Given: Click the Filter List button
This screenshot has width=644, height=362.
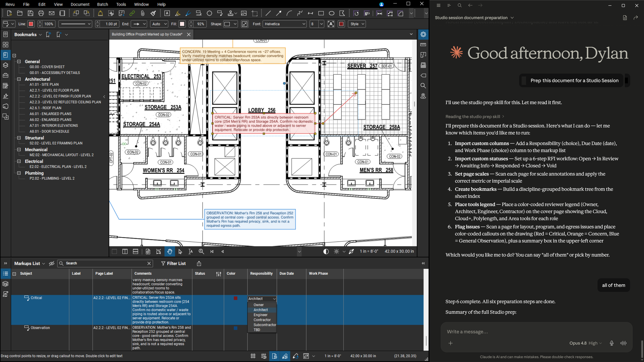Looking at the screenshot, I should click(173, 264).
